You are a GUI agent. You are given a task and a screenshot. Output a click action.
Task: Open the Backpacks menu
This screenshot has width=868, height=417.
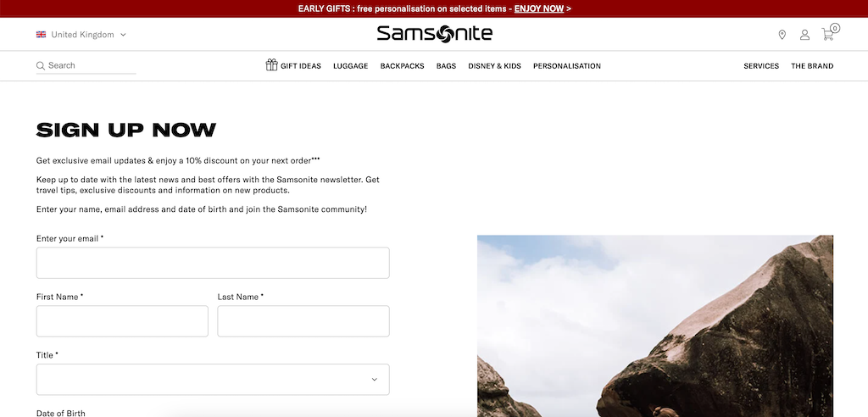402,66
